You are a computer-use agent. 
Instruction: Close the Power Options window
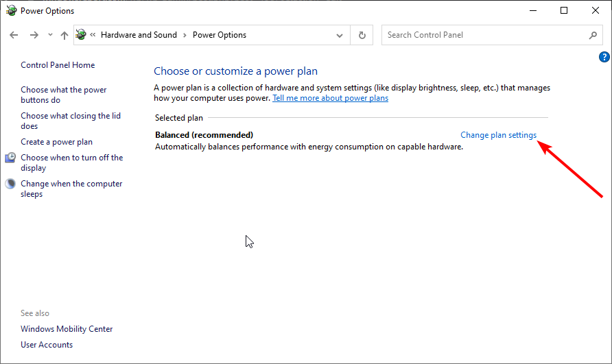596,10
